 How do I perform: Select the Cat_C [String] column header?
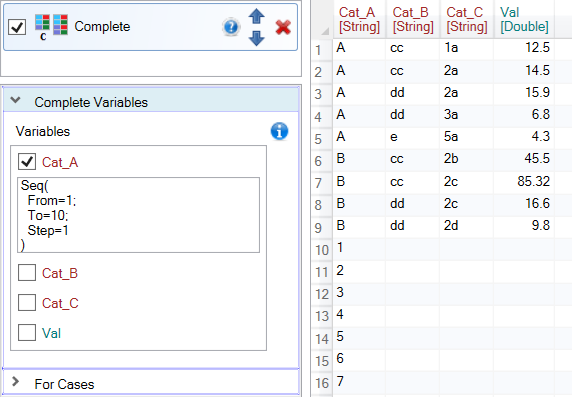pyautogui.click(x=467, y=19)
